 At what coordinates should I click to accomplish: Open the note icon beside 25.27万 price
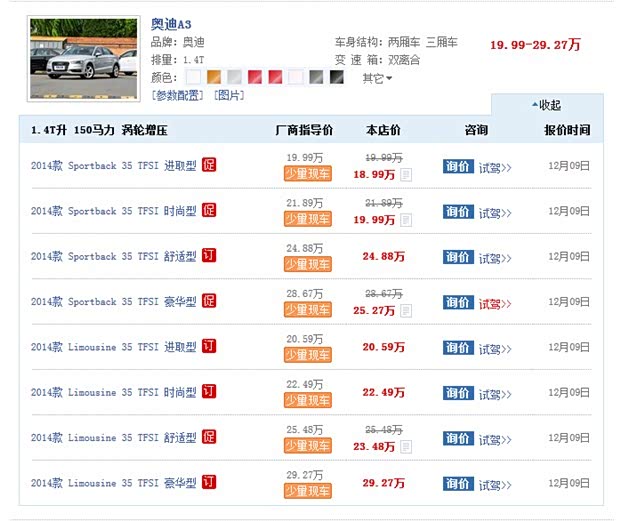point(406,311)
